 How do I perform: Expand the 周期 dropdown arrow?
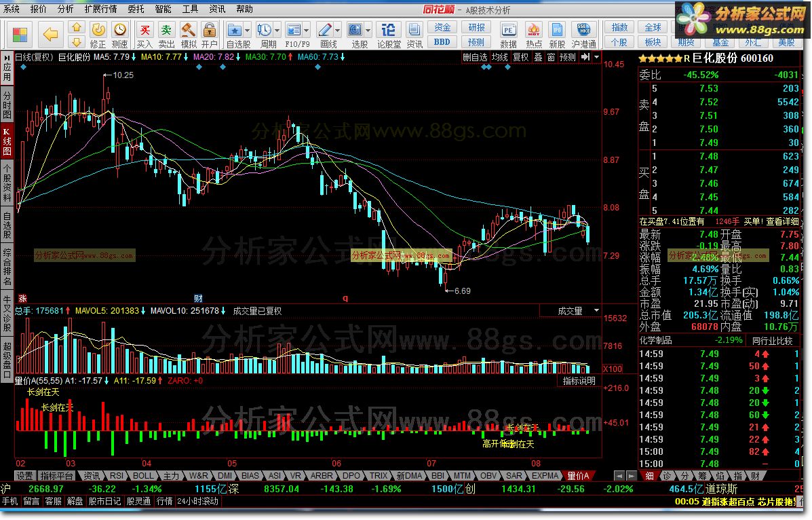coord(277,30)
